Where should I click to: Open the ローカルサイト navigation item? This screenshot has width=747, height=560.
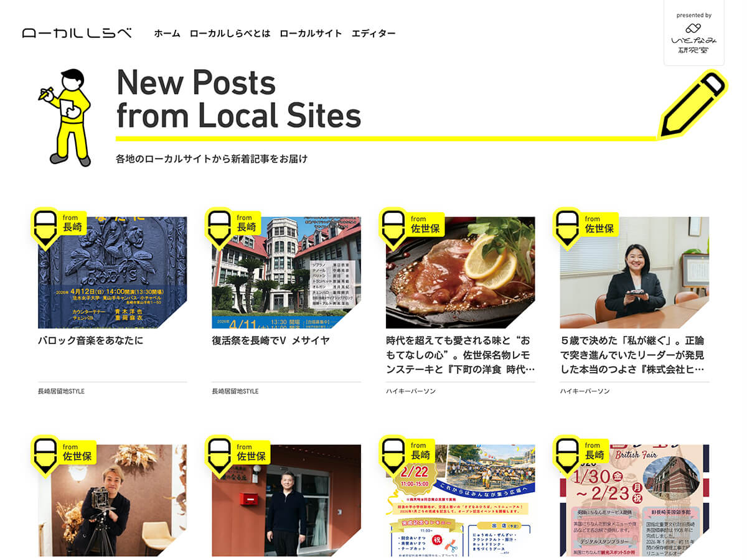click(x=311, y=34)
